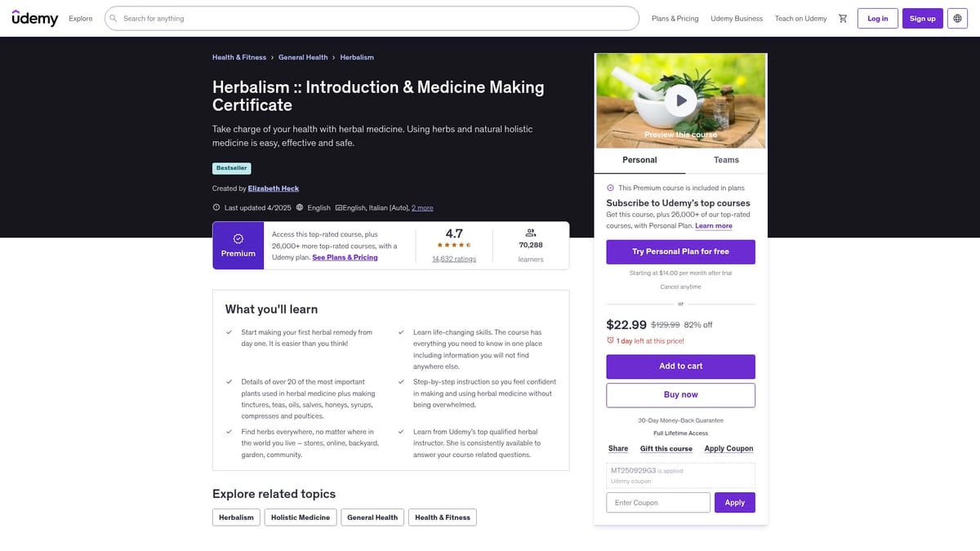Click the 'See Plans & Pricing' link
The width and height of the screenshot is (980, 551).
345,256
